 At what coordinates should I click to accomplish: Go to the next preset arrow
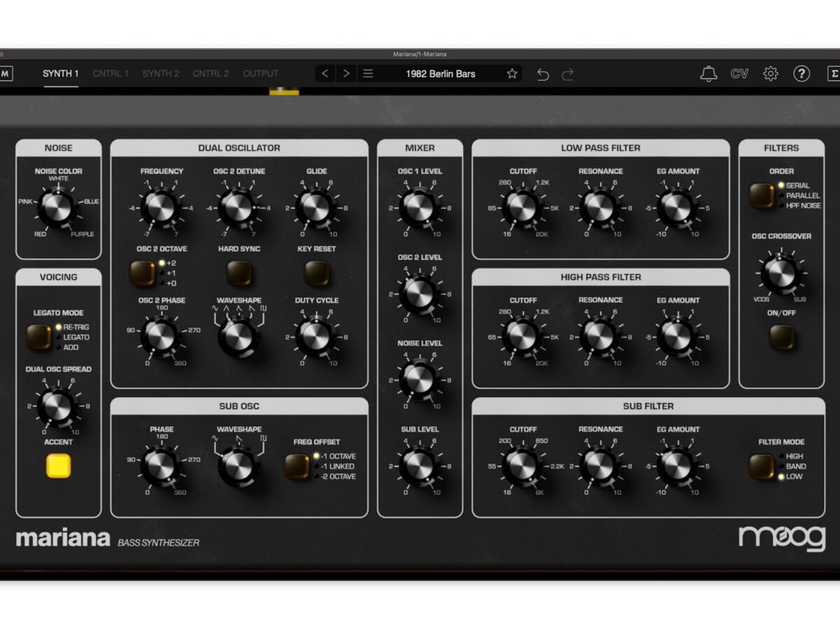pyautogui.click(x=346, y=73)
